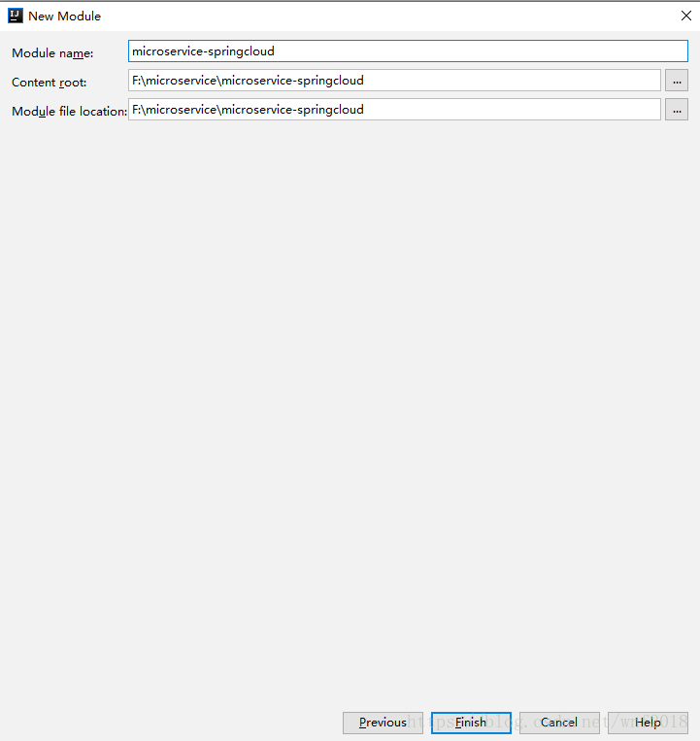Screen dimensions: 700x741
Task: Click the IntelliJ IDEA logo in title bar
Action: [15, 16]
